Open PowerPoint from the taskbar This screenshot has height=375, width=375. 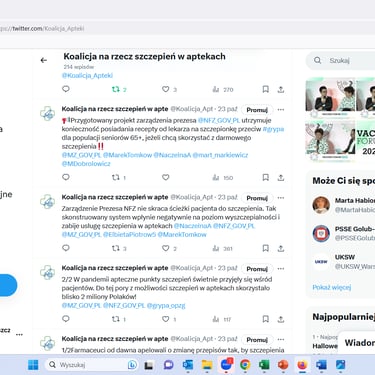(x=283, y=365)
